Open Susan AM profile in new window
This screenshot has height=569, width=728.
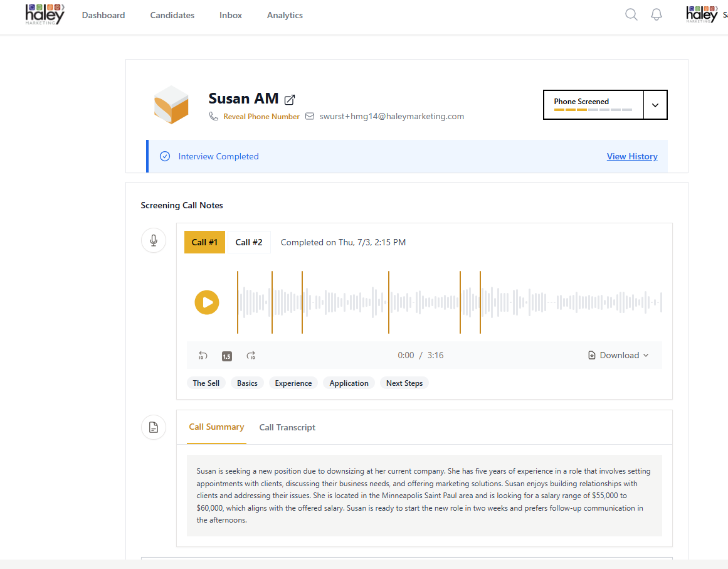pos(290,100)
